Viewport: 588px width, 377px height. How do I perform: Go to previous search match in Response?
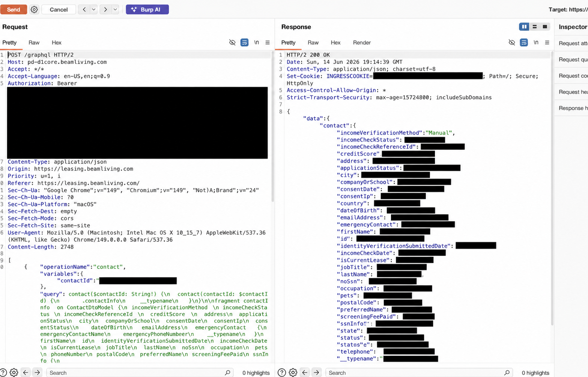pos(305,372)
